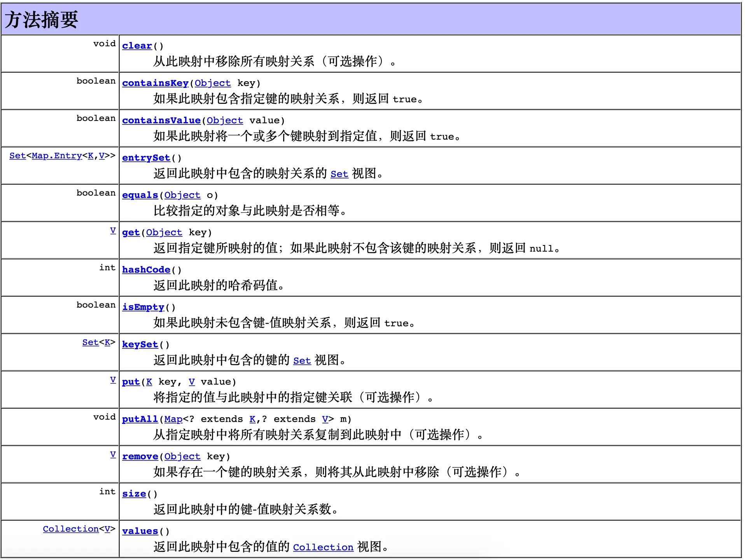
Task: Click int return type of size row
Action: pyautogui.click(x=107, y=492)
